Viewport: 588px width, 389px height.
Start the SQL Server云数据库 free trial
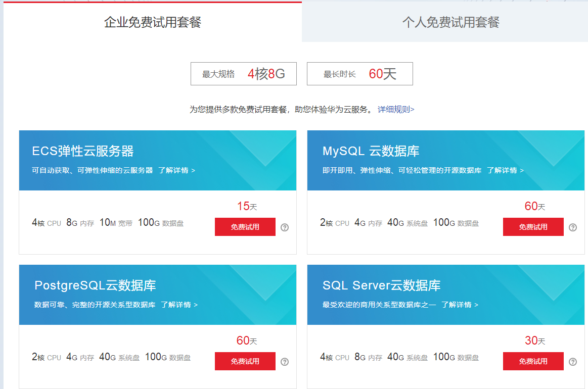[533, 361]
